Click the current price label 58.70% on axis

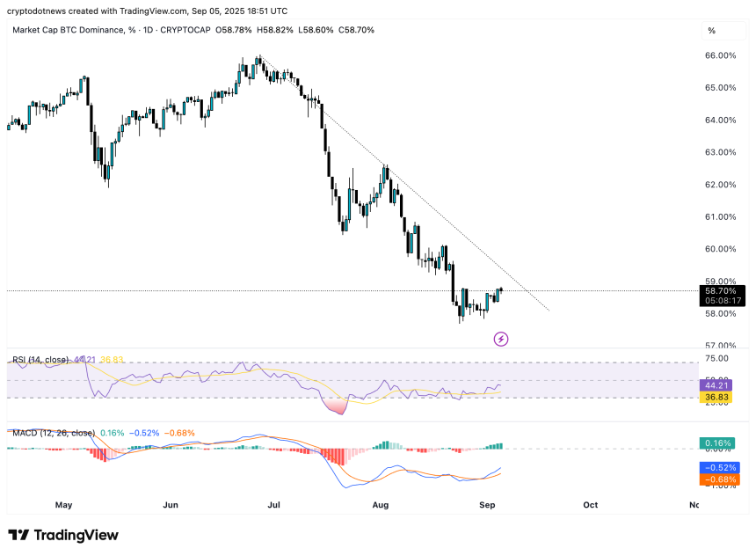pos(723,290)
